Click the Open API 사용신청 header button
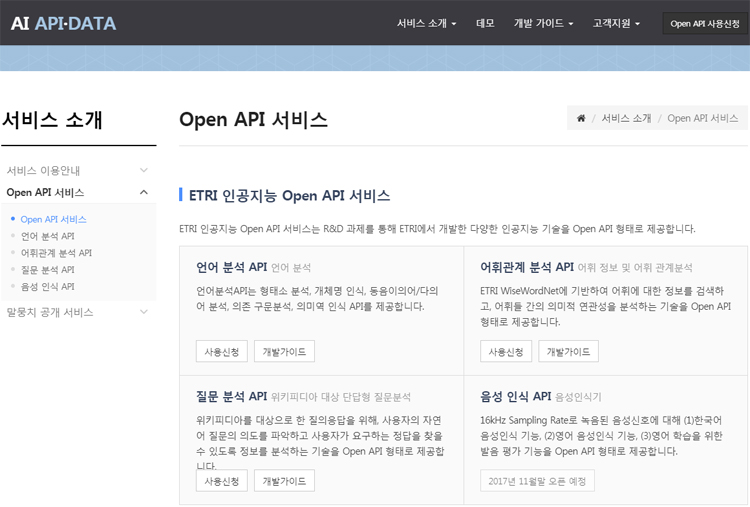 [705, 23]
